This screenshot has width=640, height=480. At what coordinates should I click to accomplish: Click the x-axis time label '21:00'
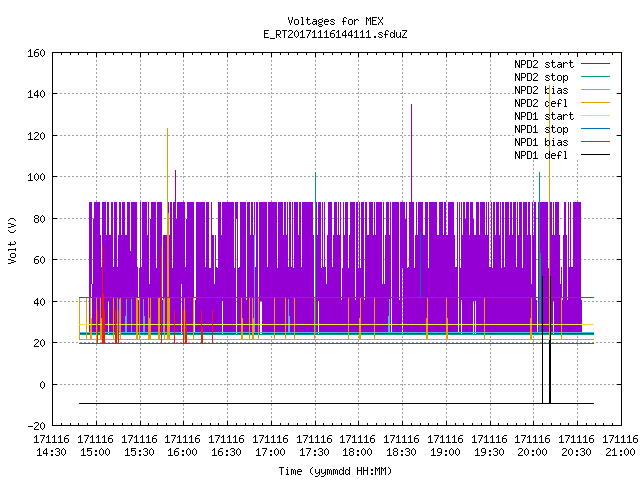click(x=620, y=453)
